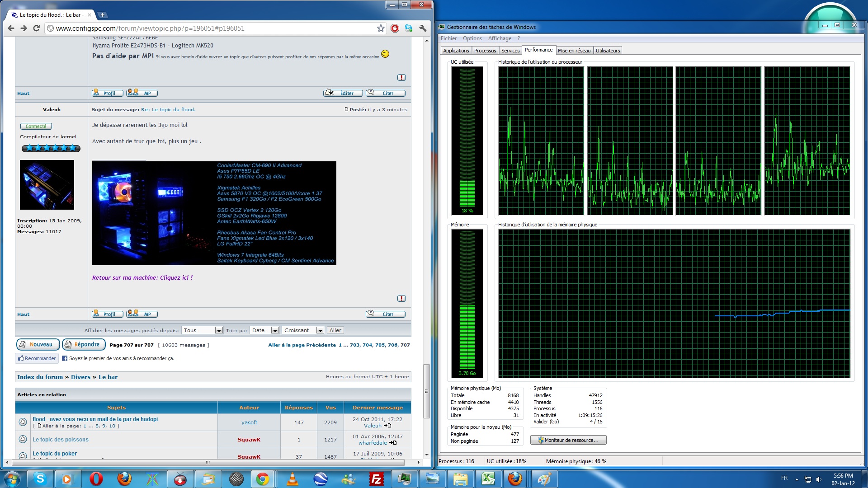Launch FileZilla from taskbar
Screen dimensions: 868x488
tap(376, 479)
